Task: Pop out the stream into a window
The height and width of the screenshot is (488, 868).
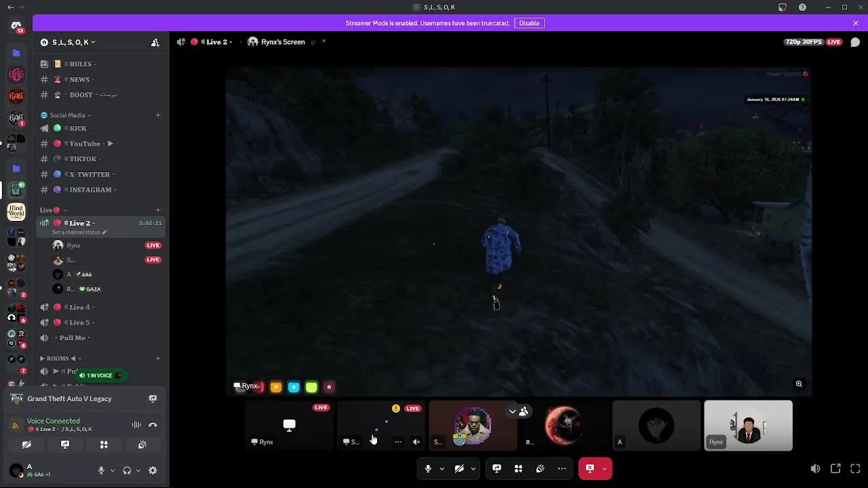Action: pyautogui.click(x=835, y=468)
